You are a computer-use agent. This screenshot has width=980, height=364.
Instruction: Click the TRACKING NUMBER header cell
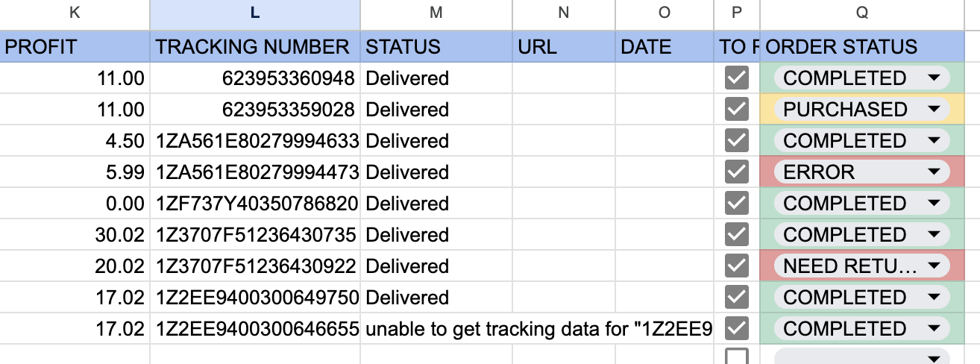(254, 47)
